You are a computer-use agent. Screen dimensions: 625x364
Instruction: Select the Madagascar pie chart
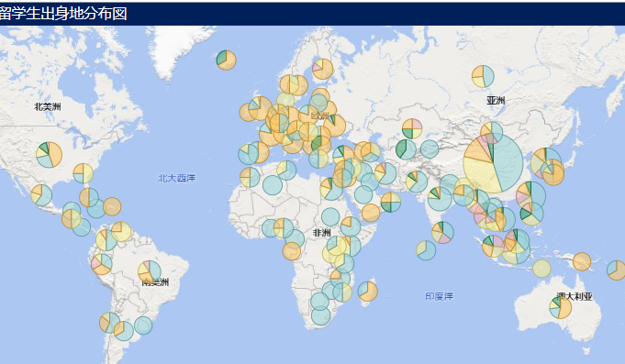pos(367,292)
